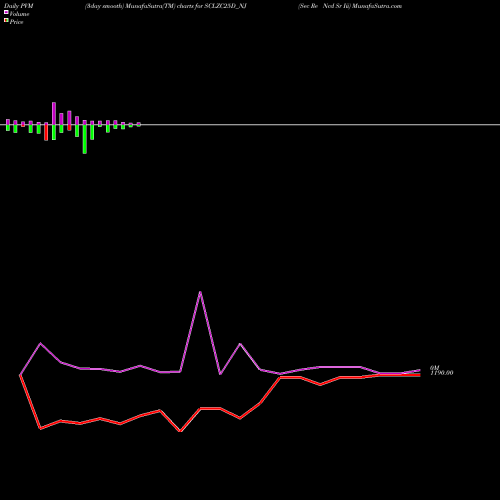Click the 'Volume' legend label

pyautogui.click(x=19, y=14)
